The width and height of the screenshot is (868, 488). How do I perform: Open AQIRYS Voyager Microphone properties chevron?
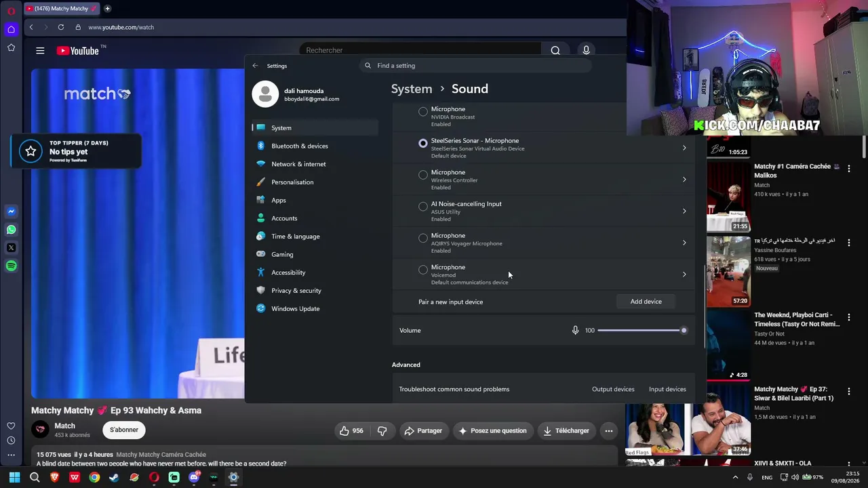(684, 243)
